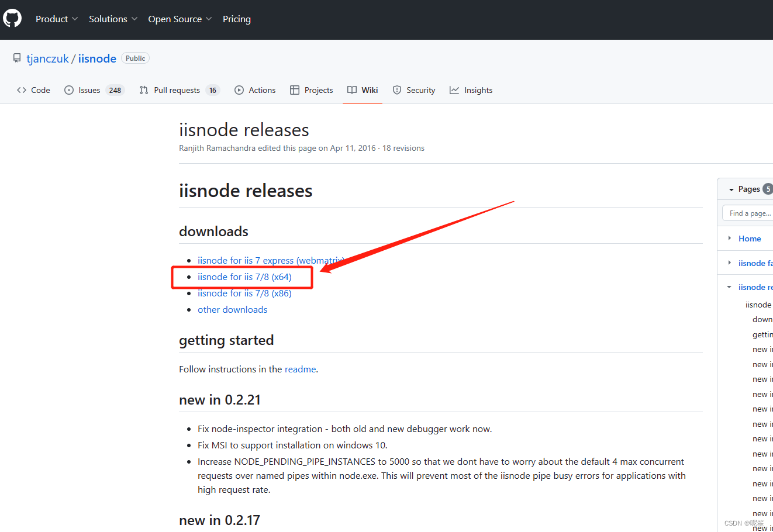Go to the Pricing page
This screenshot has height=532, width=773.
pyautogui.click(x=237, y=19)
